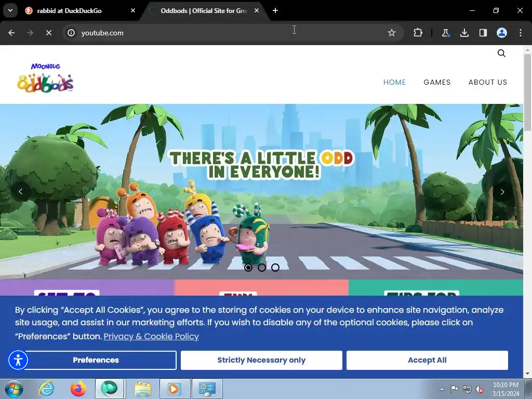This screenshot has height=399, width=532.
Task: Open the HOME navigation item
Action: tap(394, 82)
